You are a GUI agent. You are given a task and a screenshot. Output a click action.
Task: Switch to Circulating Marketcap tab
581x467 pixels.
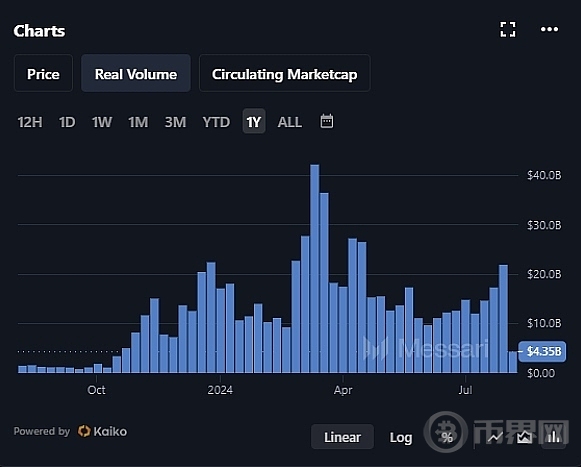click(x=285, y=73)
